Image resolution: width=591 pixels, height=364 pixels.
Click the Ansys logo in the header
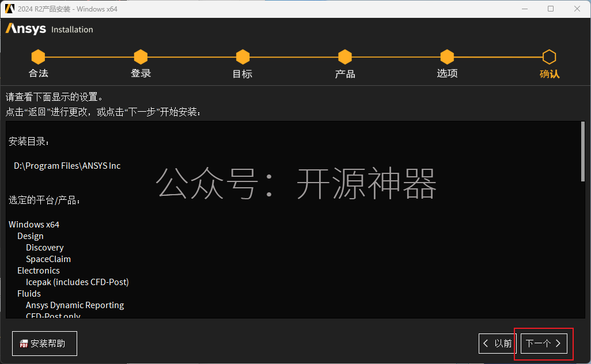(25, 29)
